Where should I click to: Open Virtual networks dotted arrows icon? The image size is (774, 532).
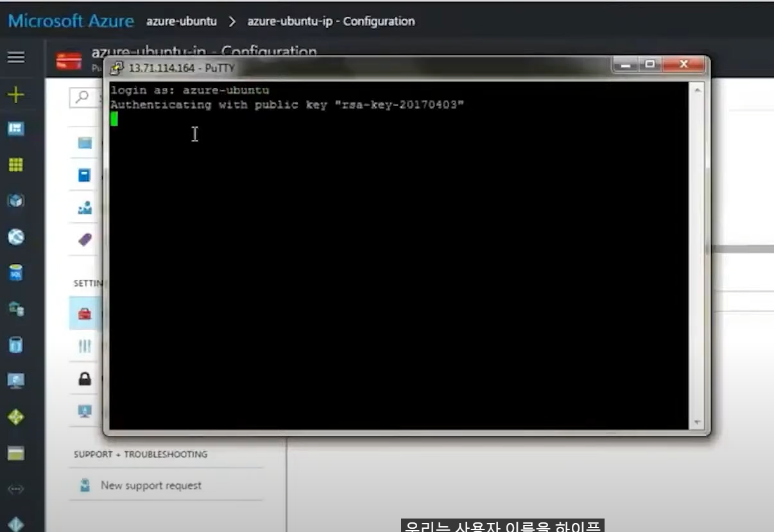coord(16,490)
